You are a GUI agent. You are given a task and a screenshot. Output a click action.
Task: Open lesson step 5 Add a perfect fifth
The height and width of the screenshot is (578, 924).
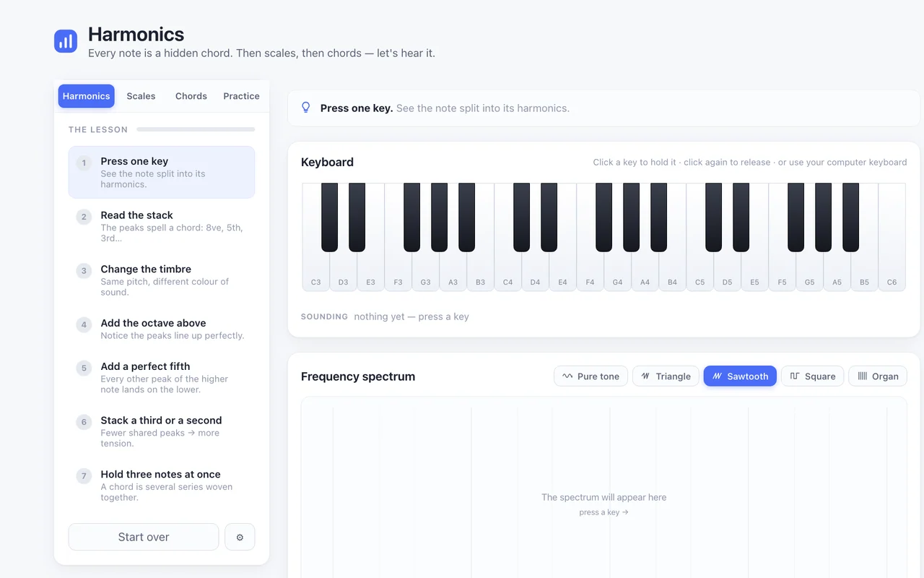tap(162, 378)
